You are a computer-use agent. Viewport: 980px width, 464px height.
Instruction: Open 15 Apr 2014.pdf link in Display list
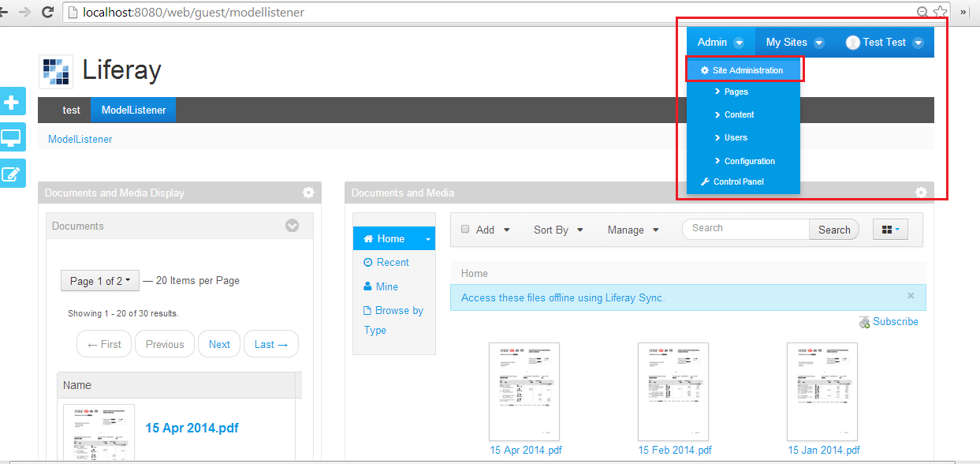(x=192, y=428)
